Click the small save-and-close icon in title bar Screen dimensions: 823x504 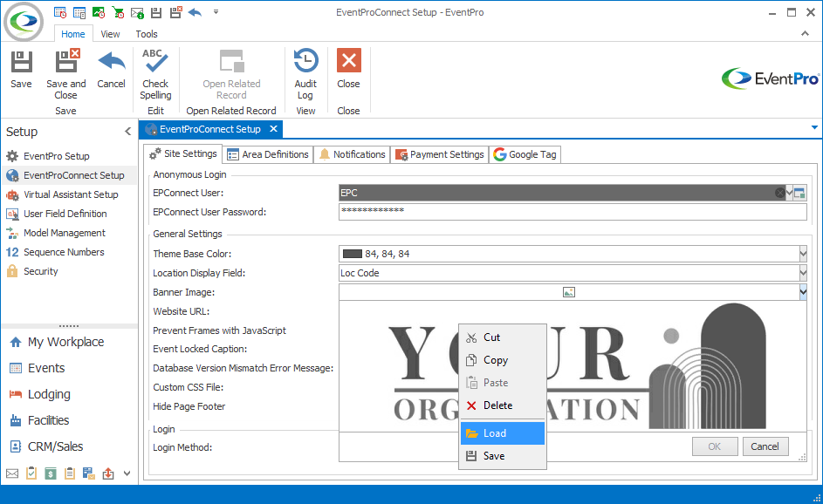pos(175,12)
